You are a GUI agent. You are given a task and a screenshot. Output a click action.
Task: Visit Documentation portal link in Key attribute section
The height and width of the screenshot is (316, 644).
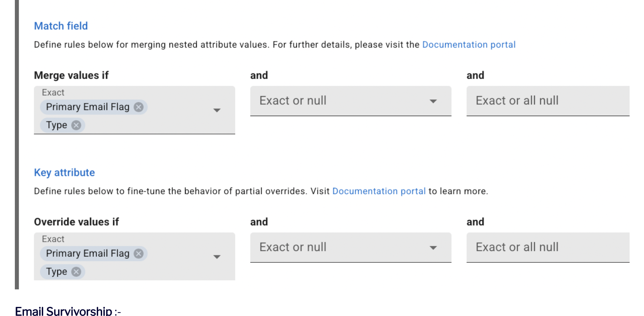[x=379, y=191]
